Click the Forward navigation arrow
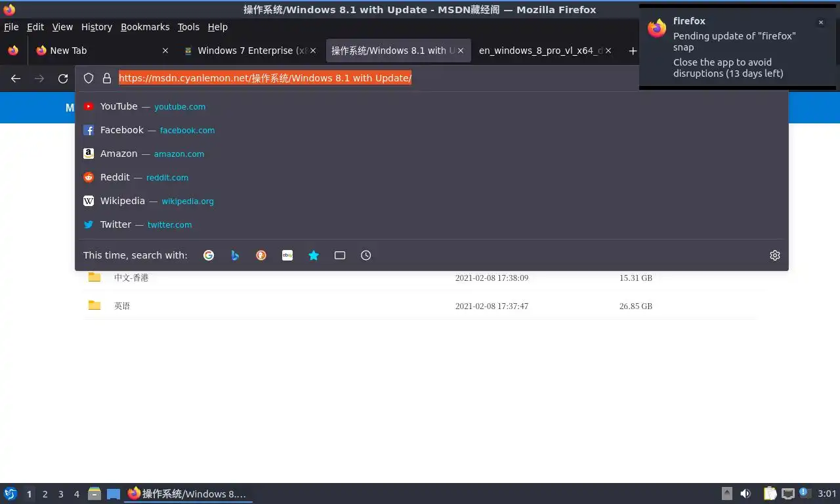840x504 pixels. click(39, 79)
